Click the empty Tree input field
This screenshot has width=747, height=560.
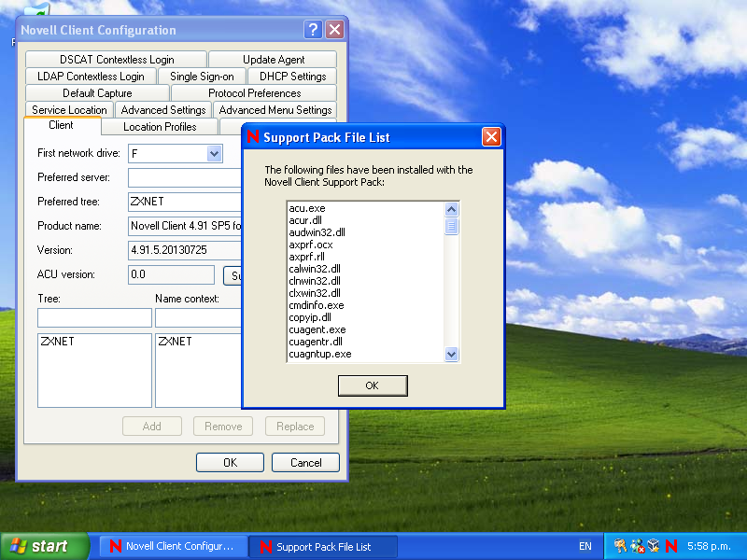[x=94, y=317]
